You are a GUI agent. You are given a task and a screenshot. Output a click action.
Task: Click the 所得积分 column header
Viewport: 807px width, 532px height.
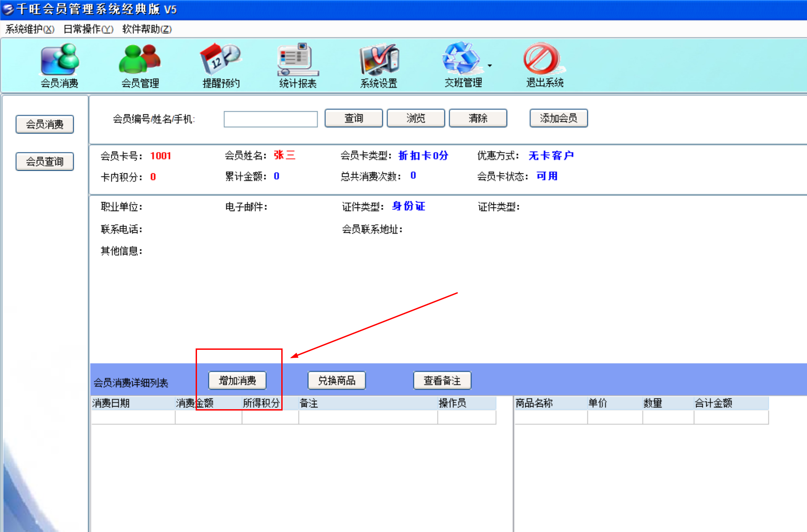coord(270,403)
